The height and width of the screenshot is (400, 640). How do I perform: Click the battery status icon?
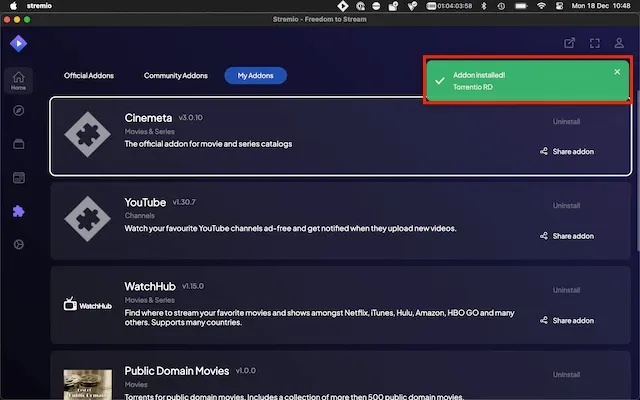point(521,6)
